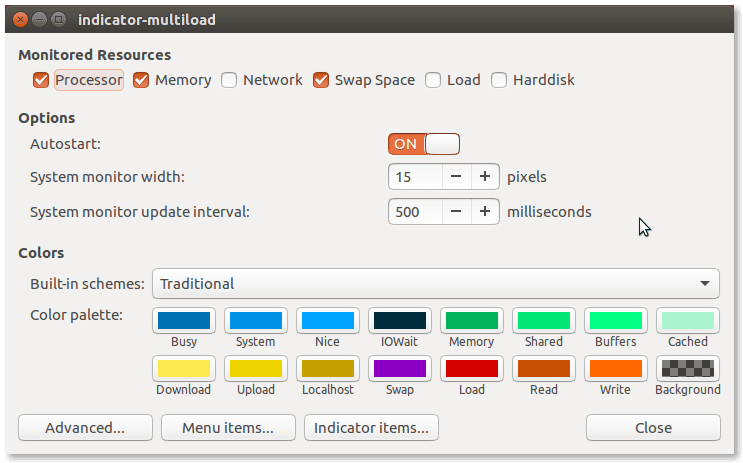Decrease system monitor width with minus
743x463 pixels.
coord(456,177)
